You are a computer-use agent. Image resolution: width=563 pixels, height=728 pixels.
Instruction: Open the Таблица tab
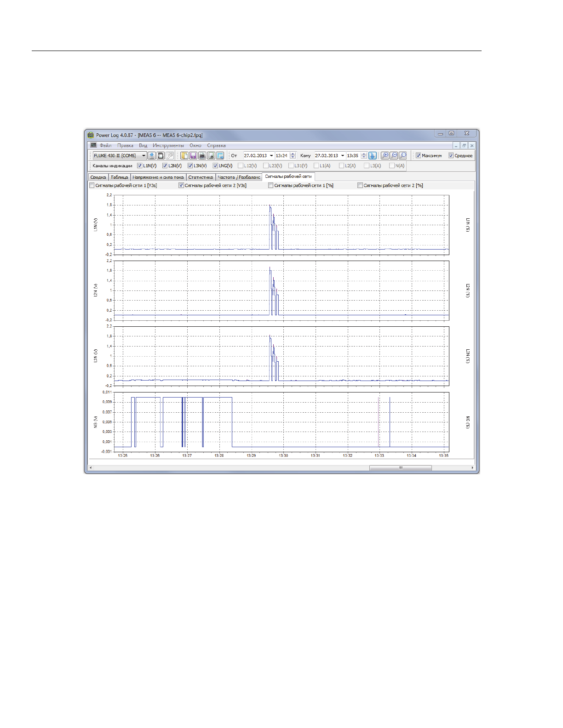[x=119, y=177]
